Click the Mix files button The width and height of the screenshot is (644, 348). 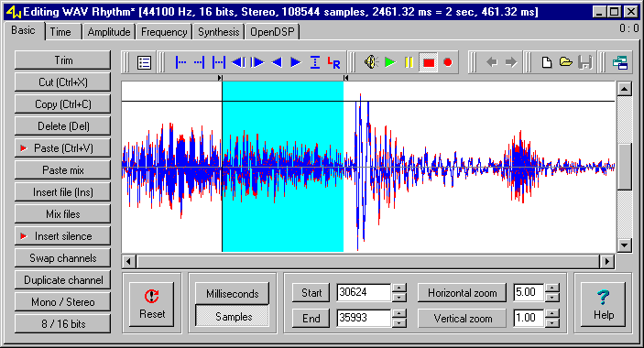63,213
